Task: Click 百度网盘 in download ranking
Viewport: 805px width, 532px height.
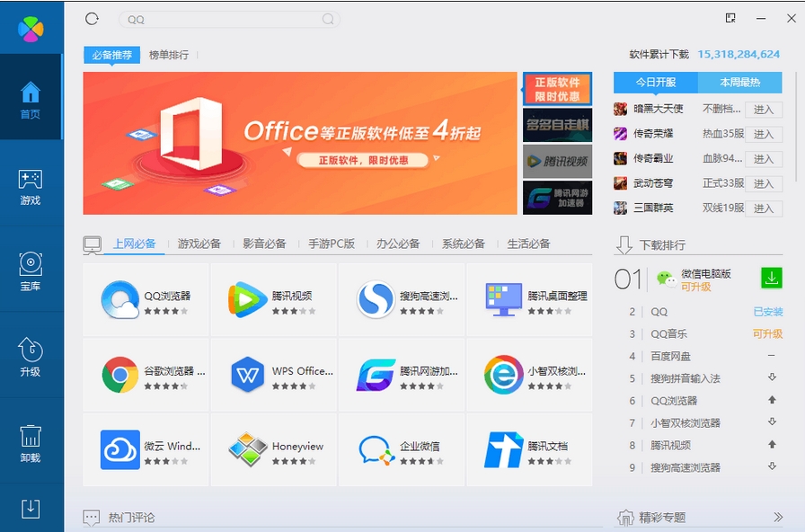Action: [x=670, y=356]
